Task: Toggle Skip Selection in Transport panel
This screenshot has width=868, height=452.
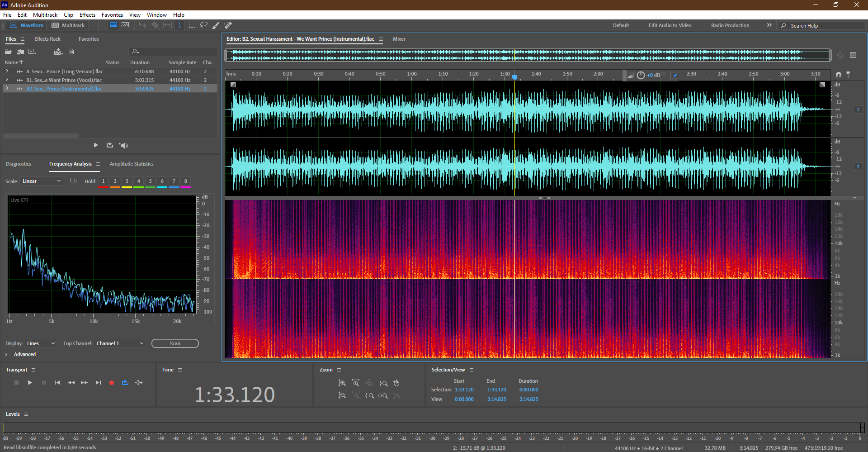Action: point(139,383)
